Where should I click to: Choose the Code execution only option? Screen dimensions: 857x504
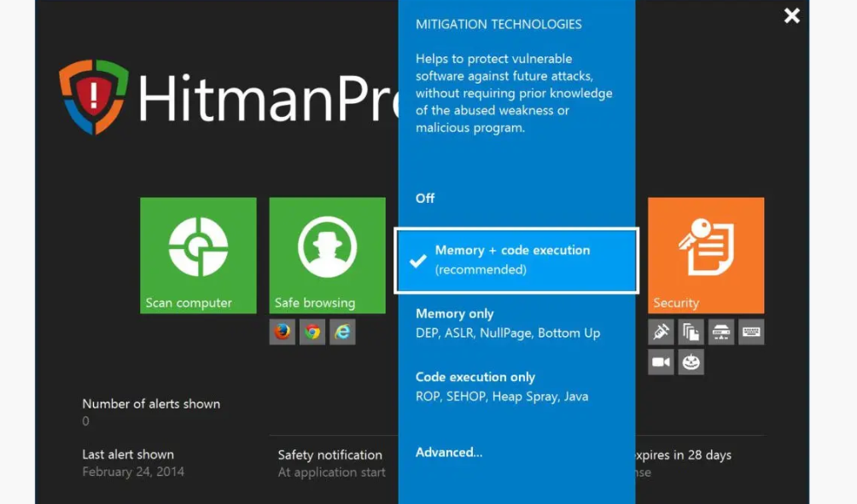(501, 386)
